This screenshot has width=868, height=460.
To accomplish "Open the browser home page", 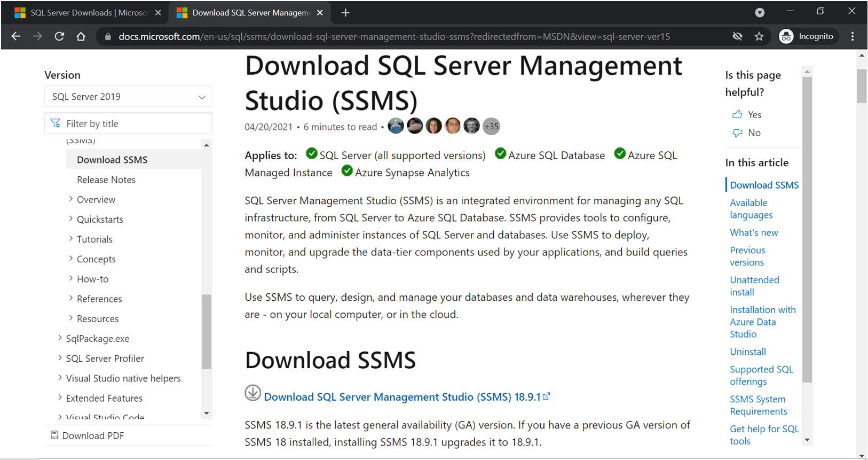I will click(81, 36).
